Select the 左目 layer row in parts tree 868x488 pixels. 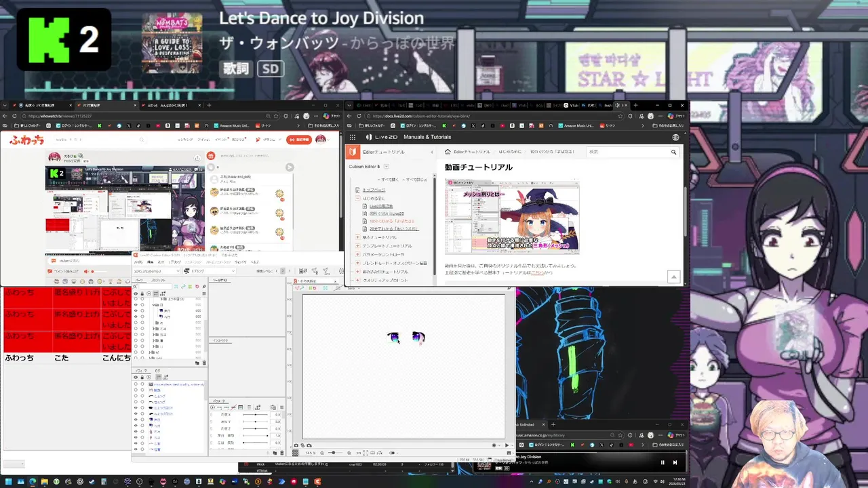pyautogui.click(x=168, y=310)
